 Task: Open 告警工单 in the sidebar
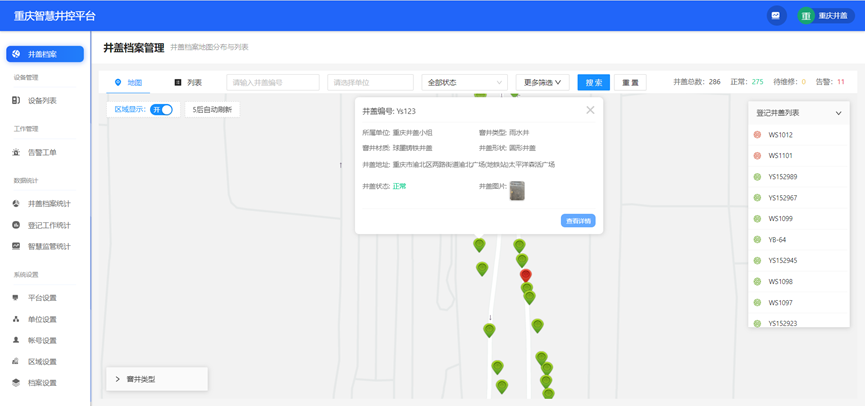click(x=41, y=153)
